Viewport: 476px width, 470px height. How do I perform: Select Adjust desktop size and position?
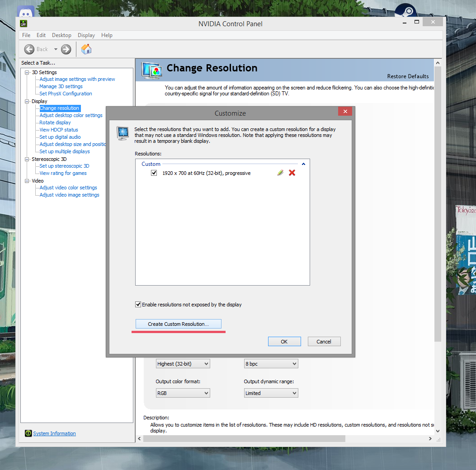coord(73,144)
